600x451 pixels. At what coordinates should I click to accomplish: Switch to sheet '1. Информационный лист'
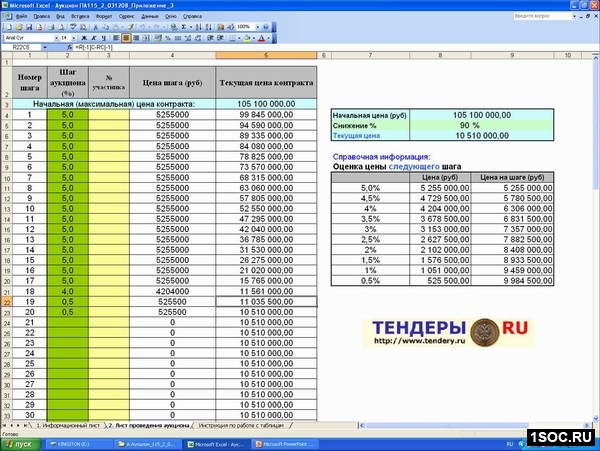pyautogui.click(x=68, y=425)
